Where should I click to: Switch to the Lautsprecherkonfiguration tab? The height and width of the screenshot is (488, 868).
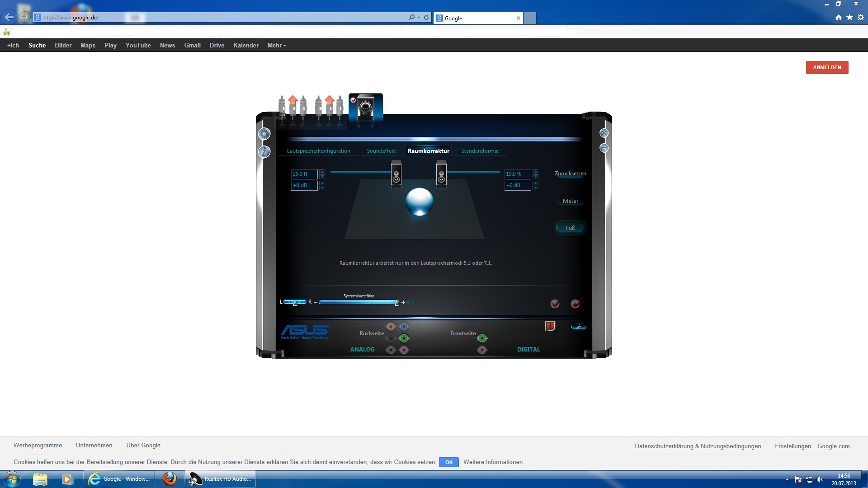point(318,151)
